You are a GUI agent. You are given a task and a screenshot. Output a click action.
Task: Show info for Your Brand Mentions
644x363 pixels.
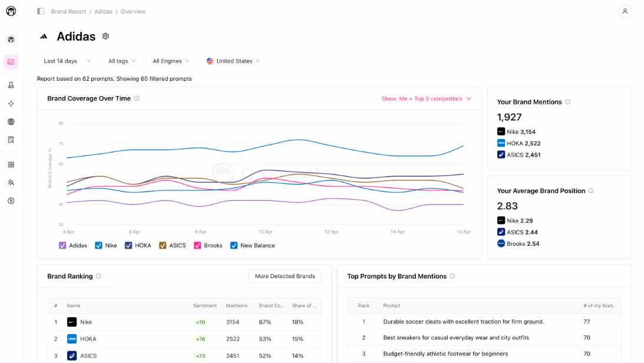[x=567, y=102]
